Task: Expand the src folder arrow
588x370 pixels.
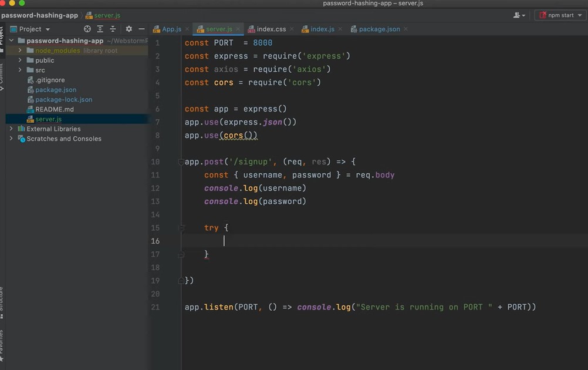Action: (20, 70)
